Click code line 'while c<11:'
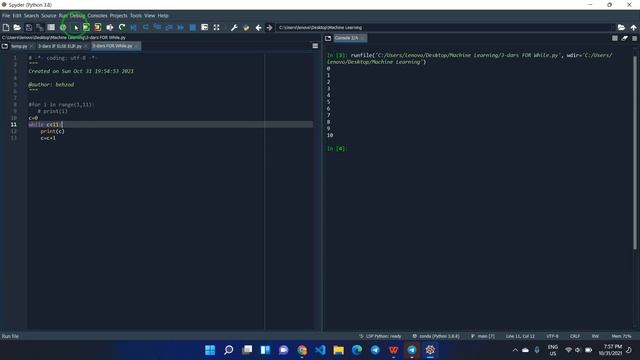Viewport: 640px width, 360px height. (46, 124)
